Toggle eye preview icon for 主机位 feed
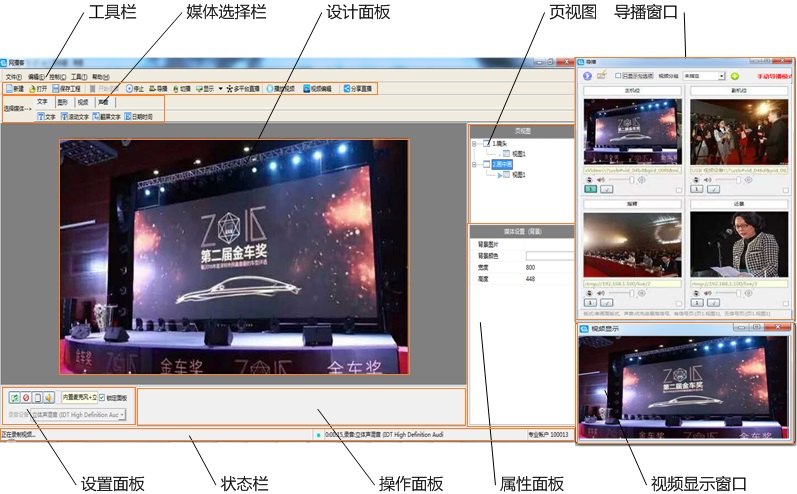 coord(642,180)
